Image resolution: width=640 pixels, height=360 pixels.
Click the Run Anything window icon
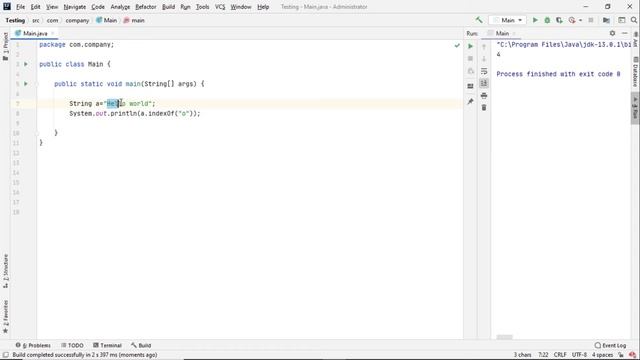tap(622, 20)
